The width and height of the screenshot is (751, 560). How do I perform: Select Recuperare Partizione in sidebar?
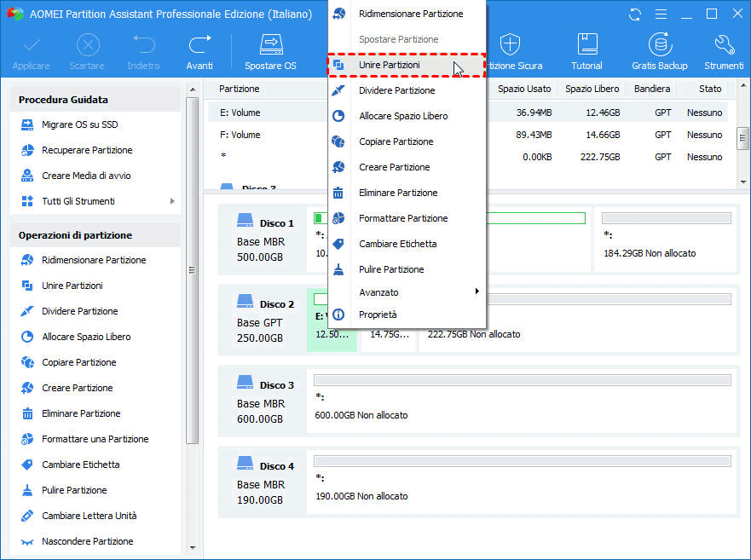click(x=87, y=150)
